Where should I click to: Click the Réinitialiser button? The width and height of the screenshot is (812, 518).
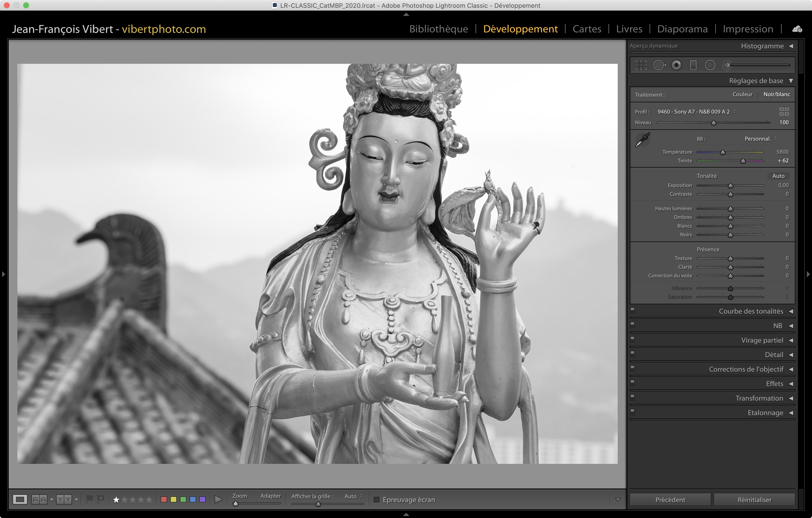tap(754, 499)
